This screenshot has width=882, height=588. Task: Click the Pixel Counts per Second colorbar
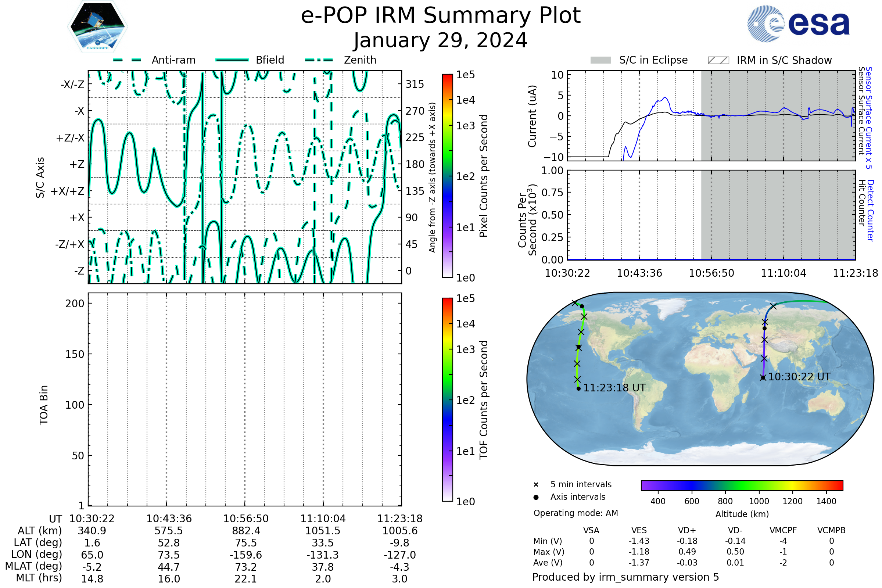click(447, 176)
